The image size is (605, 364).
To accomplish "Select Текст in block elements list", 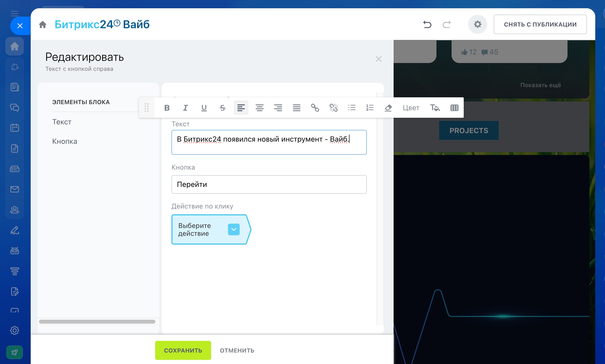I will click(62, 122).
